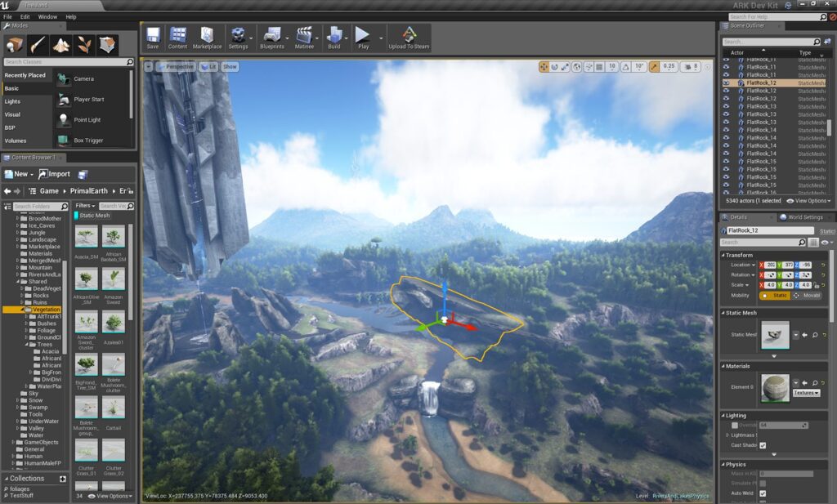
Task: Click the Save toolbar icon
Action: coord(153,38)
